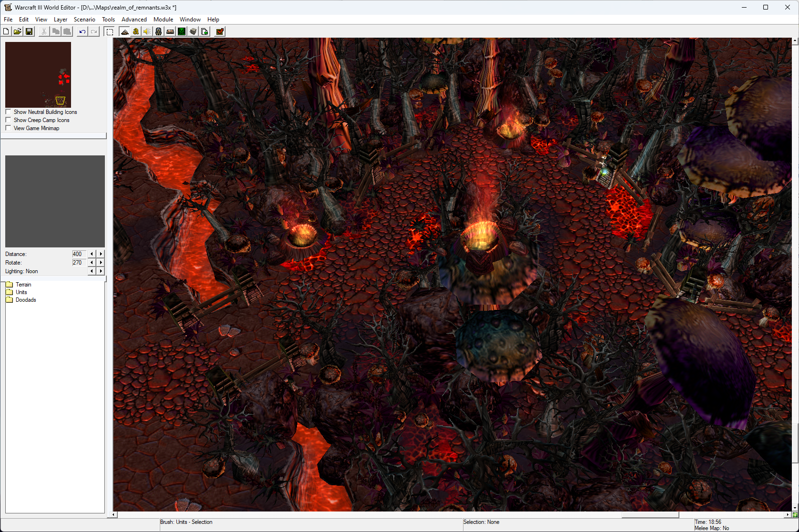Image resolution: width=799 pixels, height=532 pixels.
Task: Open a map with the folder toolbar icon
Action: 18,31
